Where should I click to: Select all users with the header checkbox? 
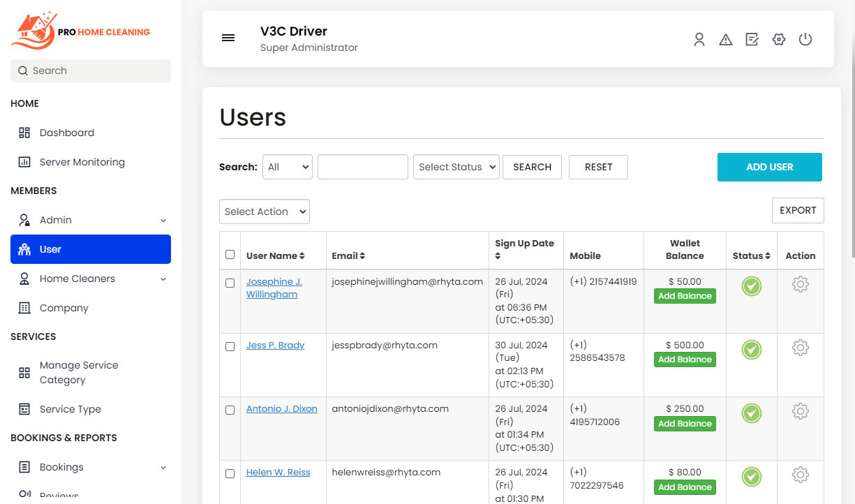coord(230,255)
